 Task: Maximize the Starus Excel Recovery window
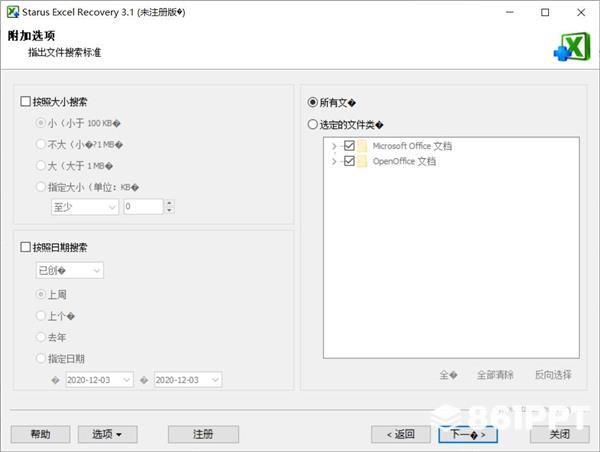click(x=545, y=12)
